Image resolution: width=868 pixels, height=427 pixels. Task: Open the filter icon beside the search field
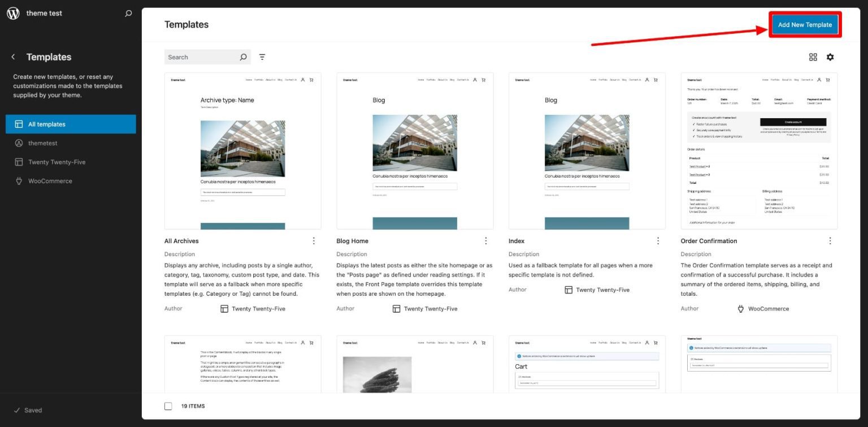(x=262, y=57)
